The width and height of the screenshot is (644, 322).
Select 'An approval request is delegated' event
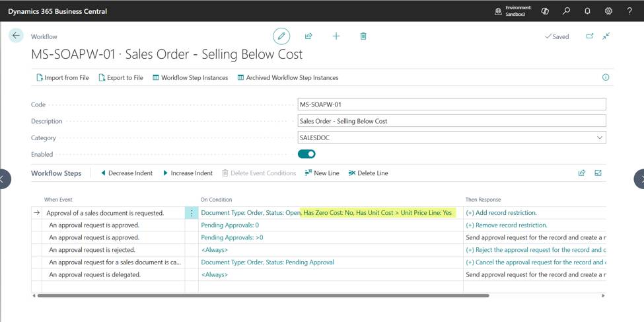point(95,274)
